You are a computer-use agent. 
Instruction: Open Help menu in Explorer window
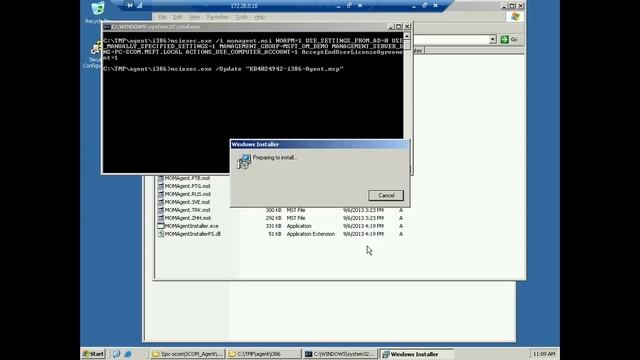pos(260,17)
